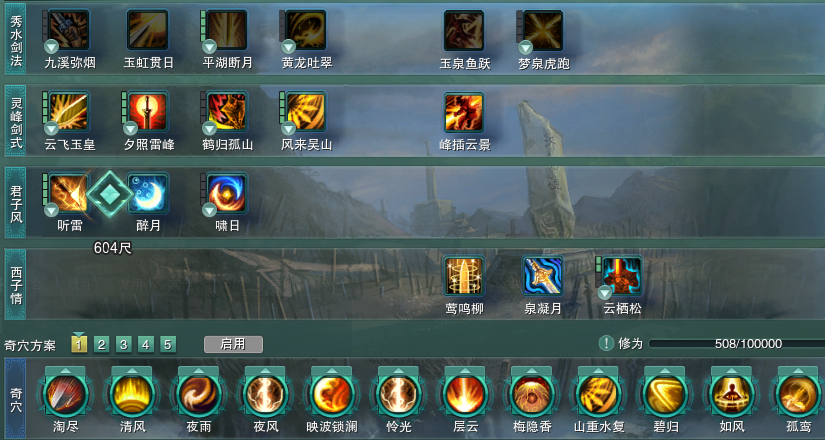Switch to talent scheme 5
The width and height of the screenshot is (825, 440).
tap(167, 345)
